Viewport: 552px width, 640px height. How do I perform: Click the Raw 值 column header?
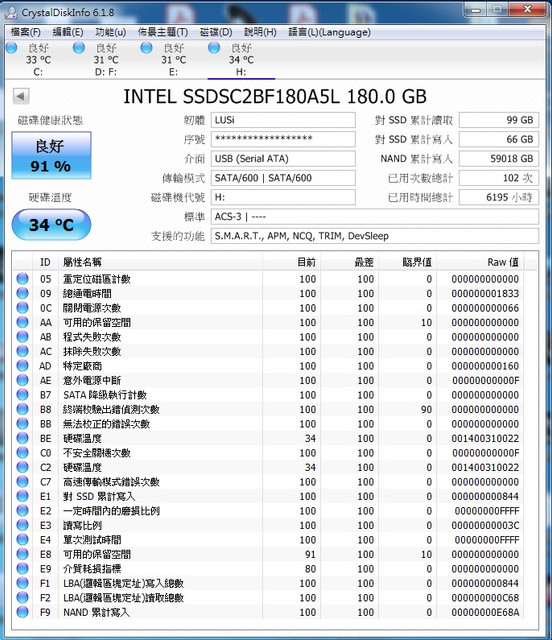[481, 262]
